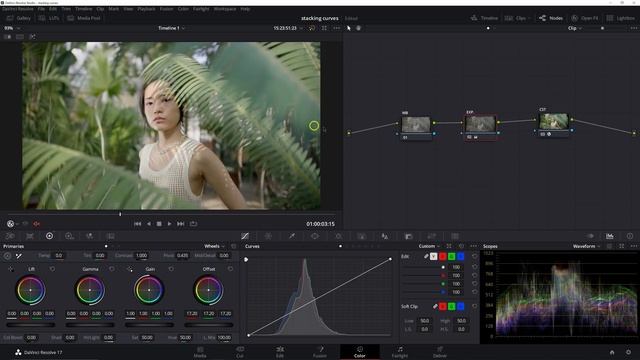This screenshot has width=640, height=360.
Task: Open the RGB Mixer palette icon
Action: [x=89, y=236]
